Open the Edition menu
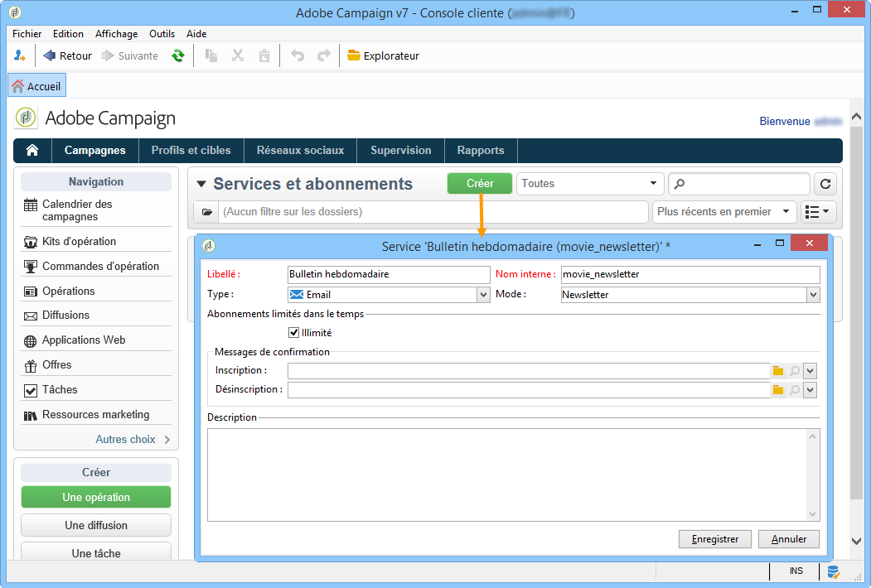Screen dimensions: 871x588 (68, 34)
